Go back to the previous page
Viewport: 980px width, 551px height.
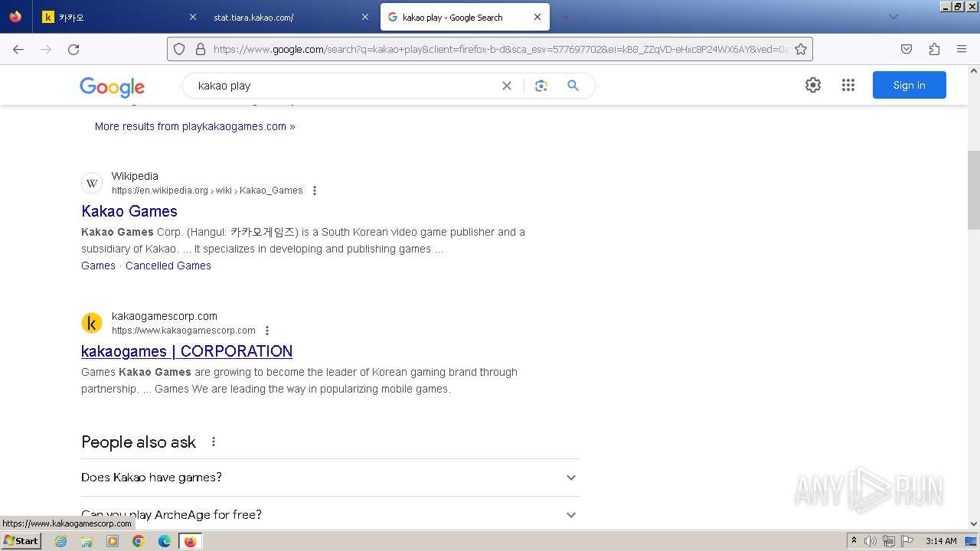[x=18, y=49]
